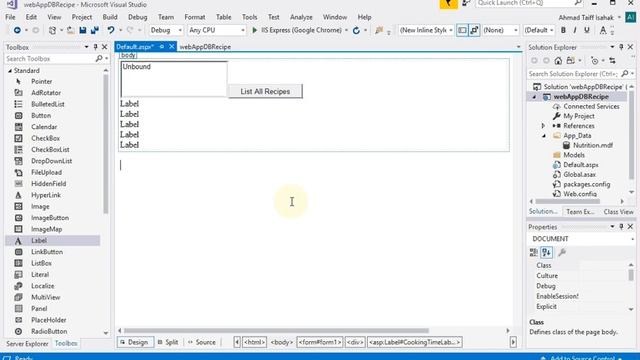Screen dimensions: 640x360
Task: Select the ImageButton control
Action: pos(50,218)
